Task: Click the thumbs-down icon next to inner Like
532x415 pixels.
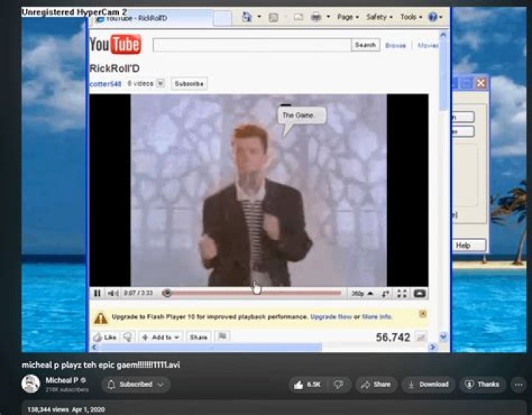Action: pyautogui.click(x=128, y=337)
